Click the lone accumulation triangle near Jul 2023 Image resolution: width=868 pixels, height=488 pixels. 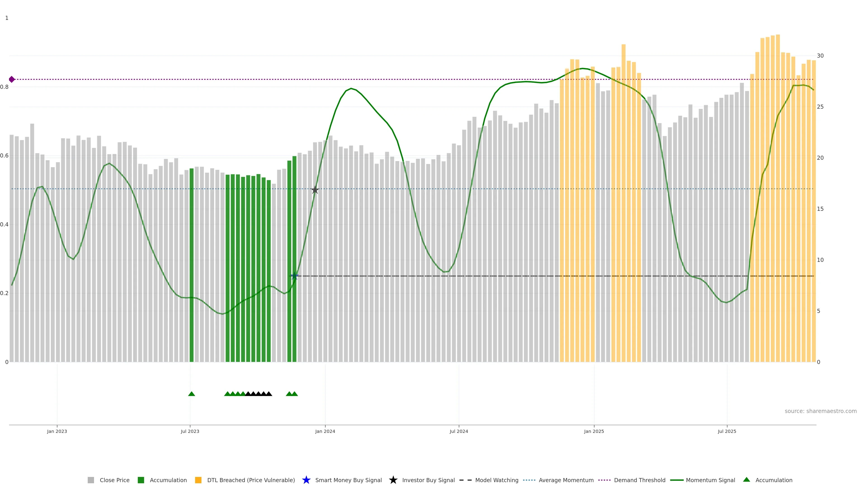[x=191, y=394]
